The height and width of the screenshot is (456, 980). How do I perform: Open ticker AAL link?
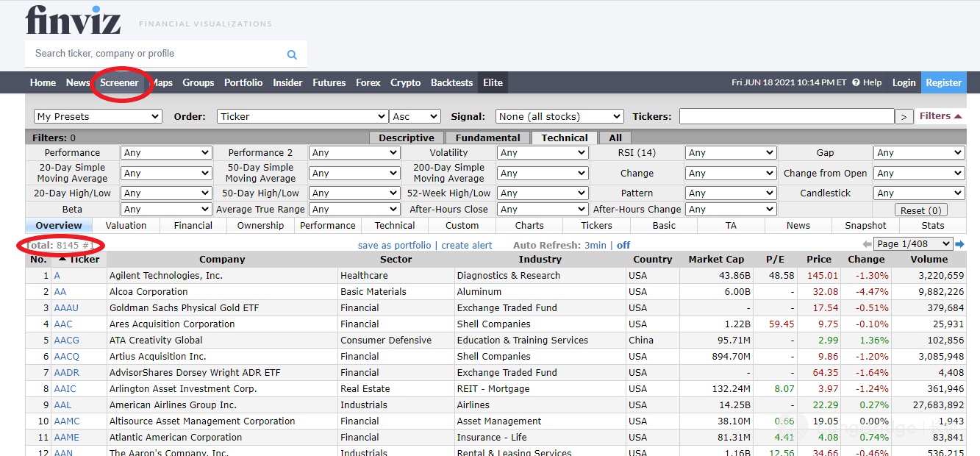tap(62, 405)
